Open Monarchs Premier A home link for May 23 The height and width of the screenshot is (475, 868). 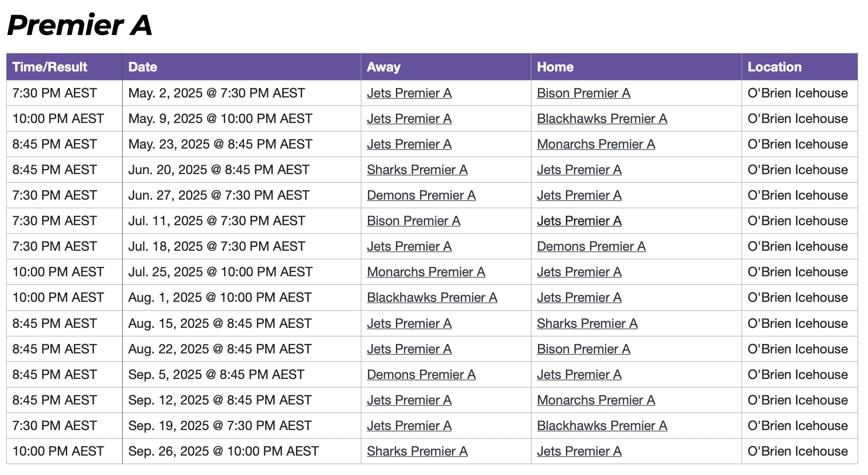[x=596, y=144]
